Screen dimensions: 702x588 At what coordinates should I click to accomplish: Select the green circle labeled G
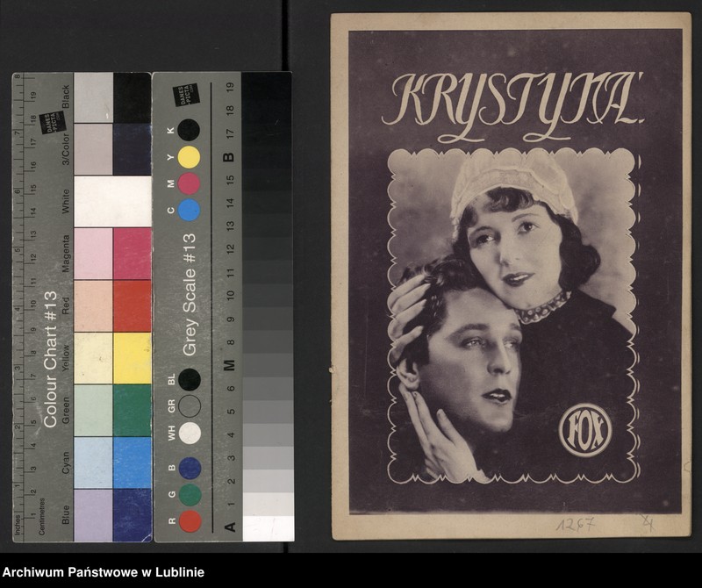[190, 495]
